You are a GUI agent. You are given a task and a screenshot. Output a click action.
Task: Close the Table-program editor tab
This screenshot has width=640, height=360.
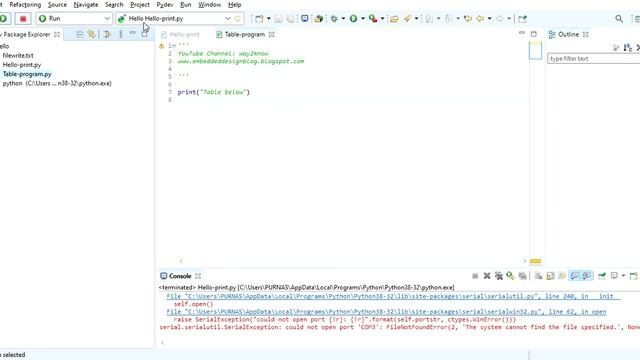tap(272, 34)
